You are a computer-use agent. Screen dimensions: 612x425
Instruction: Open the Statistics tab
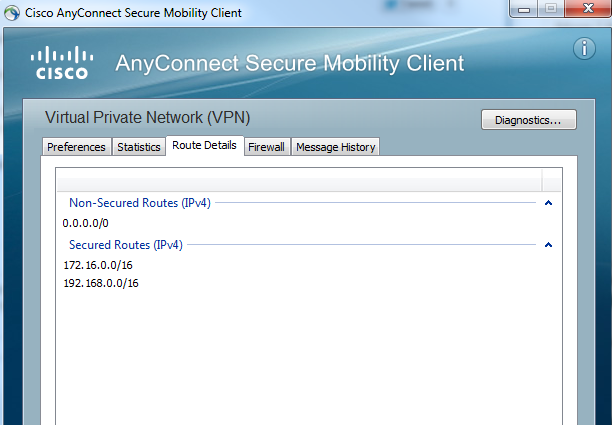pyautogui.click(x=139, y=147)
